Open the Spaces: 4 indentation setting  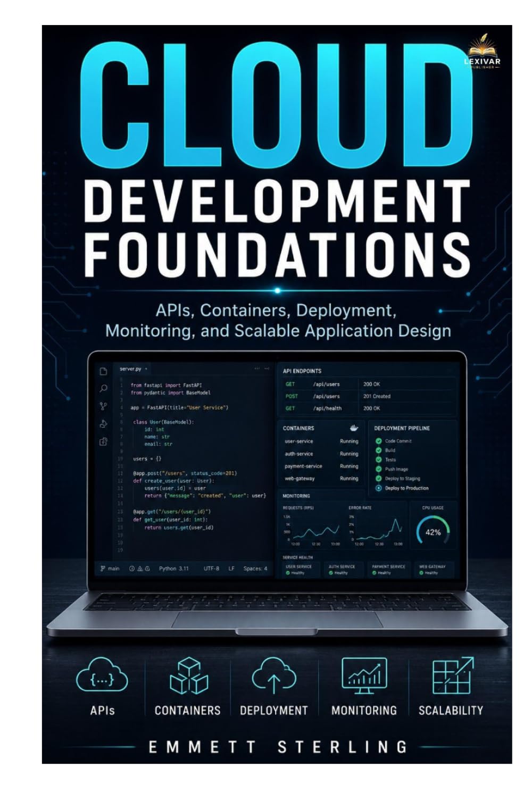pos(255,569)
